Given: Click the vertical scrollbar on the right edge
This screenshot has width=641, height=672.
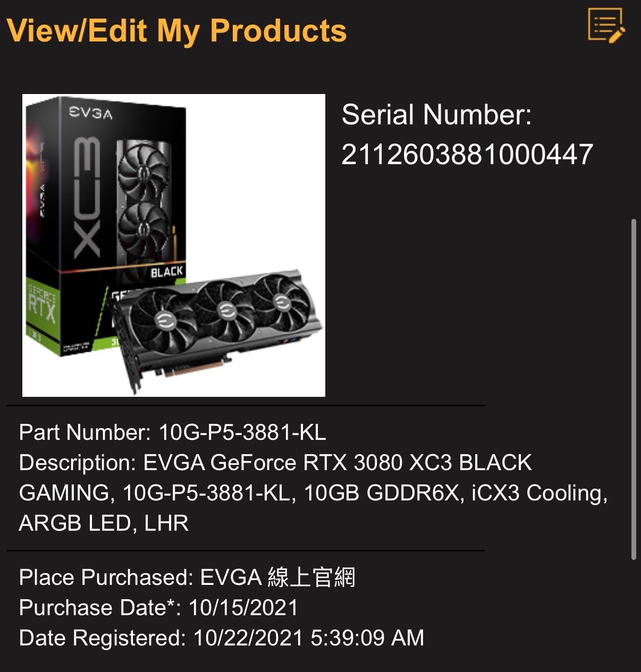Looking at the screenshot, I should pos(633,389).
